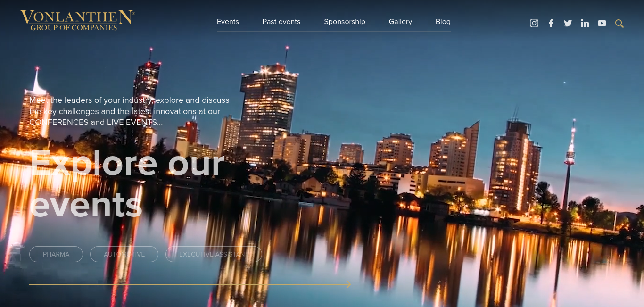Open the Twitter bird icon
The width and height of the screenshot is (644, 307).
click(568, 23)
